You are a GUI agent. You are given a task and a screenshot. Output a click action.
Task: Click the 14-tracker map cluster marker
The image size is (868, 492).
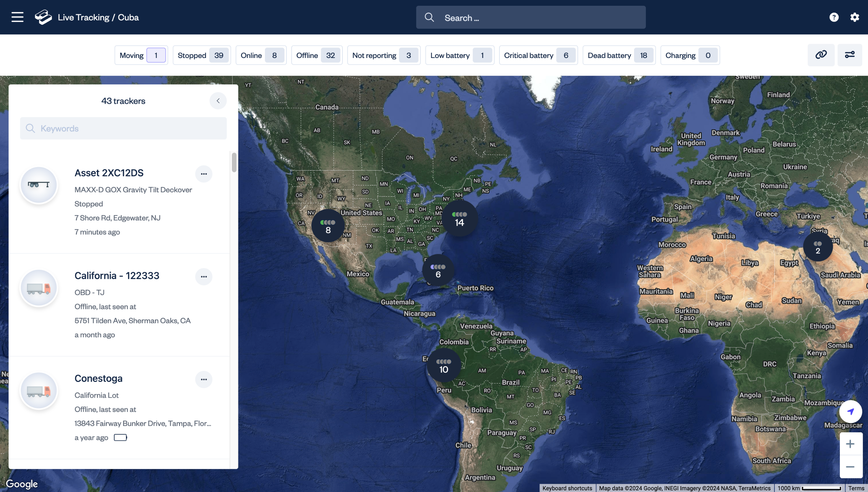[459, 219]
